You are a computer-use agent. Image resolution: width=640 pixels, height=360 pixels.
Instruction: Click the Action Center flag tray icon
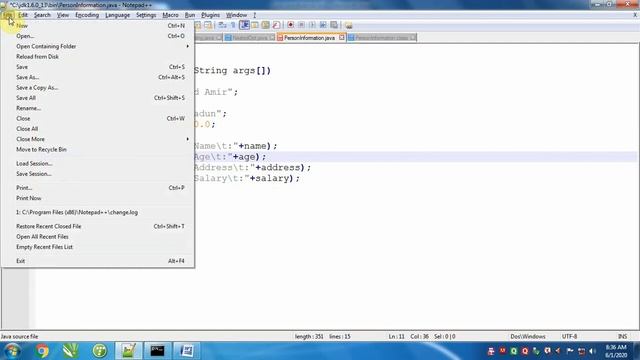570,351
